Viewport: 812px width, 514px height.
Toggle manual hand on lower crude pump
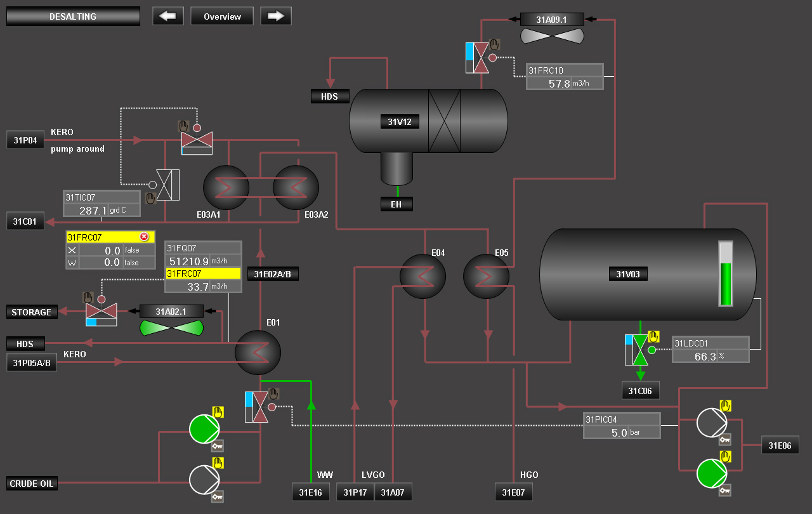[218, 463]
